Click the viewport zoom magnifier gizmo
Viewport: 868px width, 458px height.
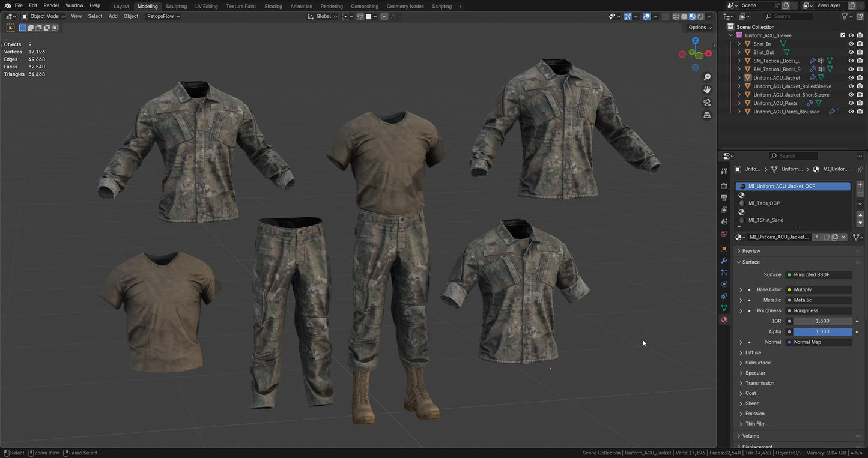point(707,77)
